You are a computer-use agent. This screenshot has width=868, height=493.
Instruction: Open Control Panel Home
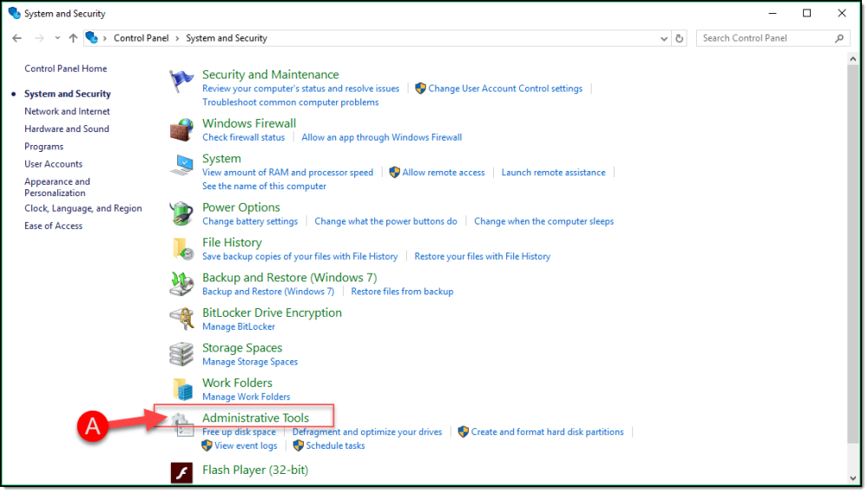[66, 69]
